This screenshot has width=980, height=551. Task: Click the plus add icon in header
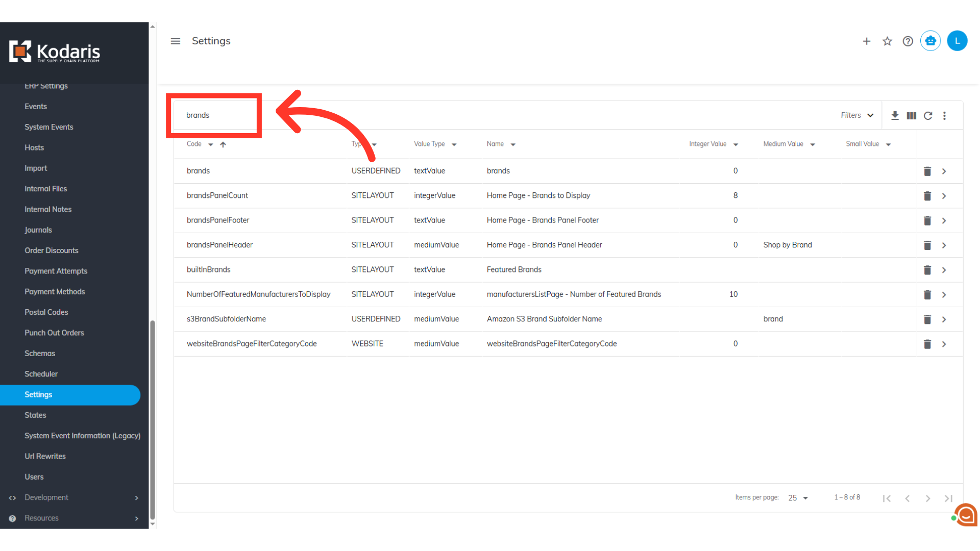tap(867, 41)
